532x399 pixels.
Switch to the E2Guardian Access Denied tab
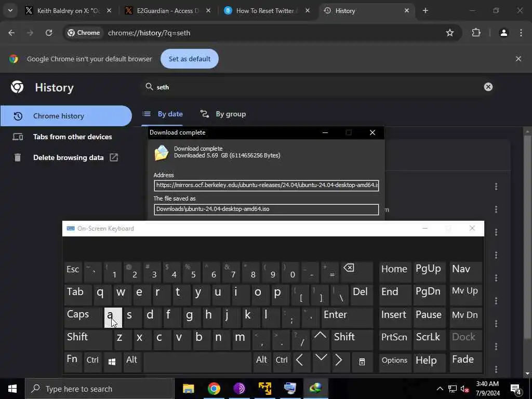pyautogui.click(x=168, y=10)
